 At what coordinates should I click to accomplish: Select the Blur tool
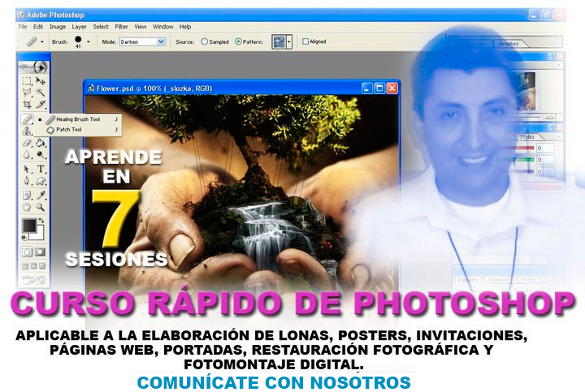27,155
